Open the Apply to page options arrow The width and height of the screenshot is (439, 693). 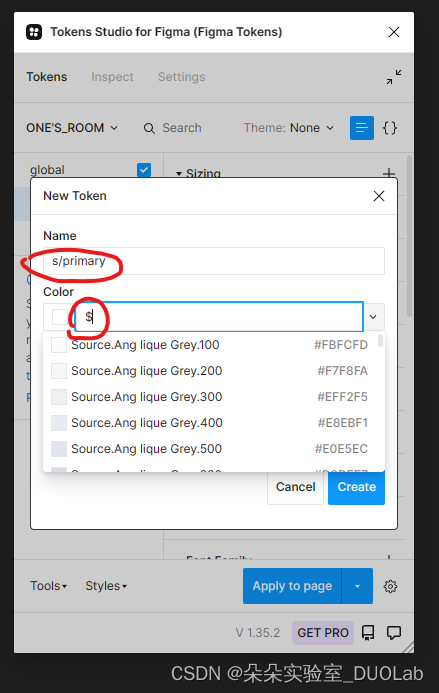pyautogui.click(x=357, y=586)
